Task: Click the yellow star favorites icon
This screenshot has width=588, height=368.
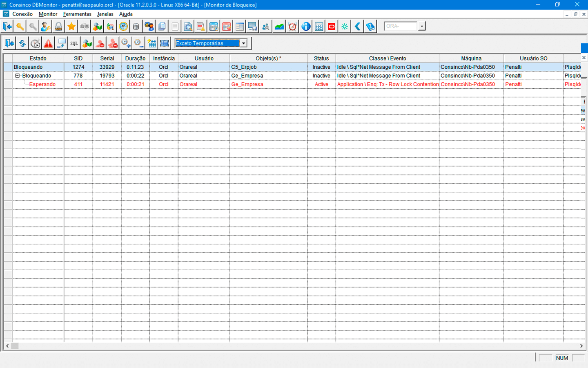Action: 71,27
